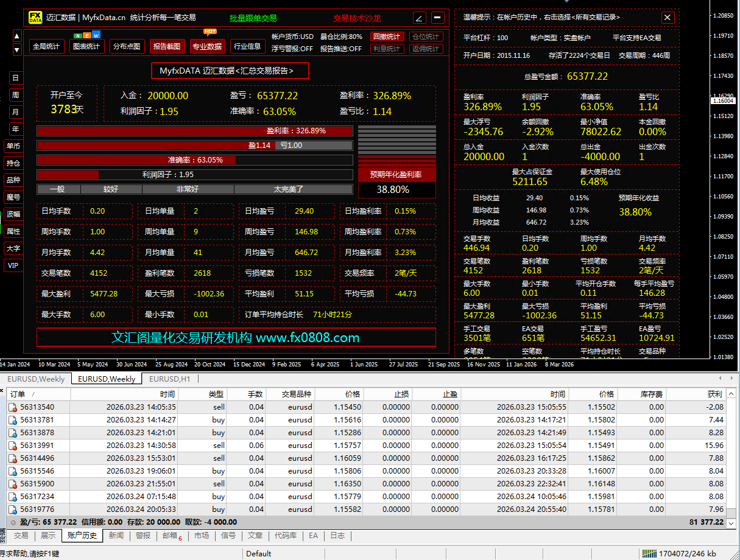Toggle 利息统计 interest statistics
Image resolution: width=740 pixels, height=560 pixels.
[x=387, y=49]
